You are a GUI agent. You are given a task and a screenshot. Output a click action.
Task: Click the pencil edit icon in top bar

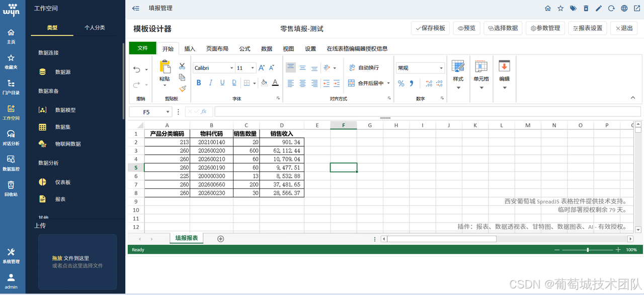599,9
